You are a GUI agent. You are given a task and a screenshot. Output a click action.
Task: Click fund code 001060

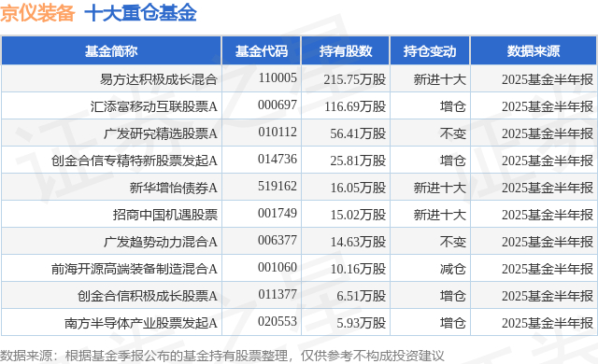click(278, 267)
